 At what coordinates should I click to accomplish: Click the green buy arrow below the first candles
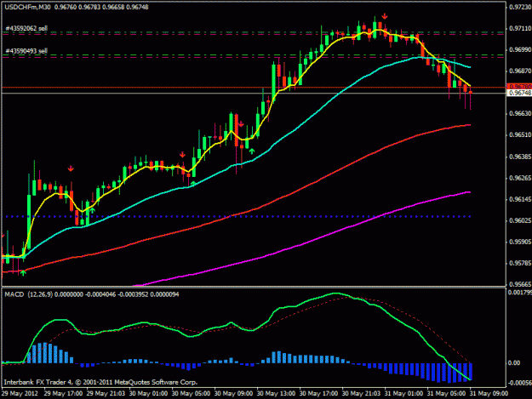[23, 272]
